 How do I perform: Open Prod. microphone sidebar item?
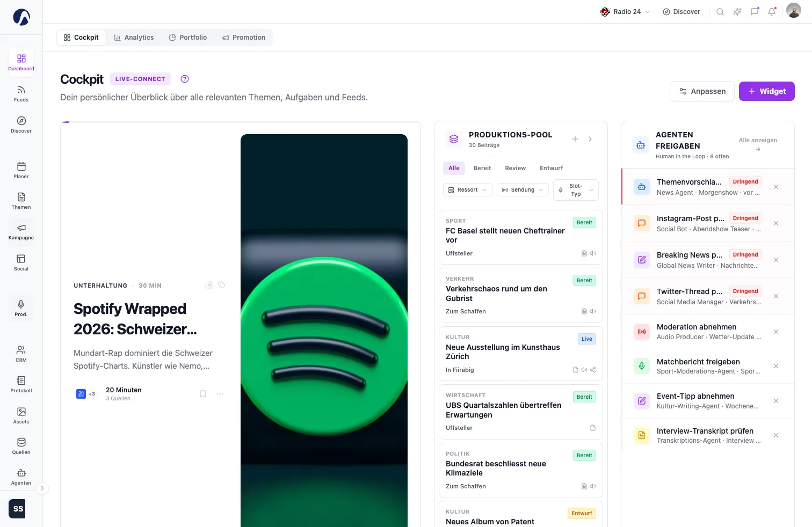point(21,308)
